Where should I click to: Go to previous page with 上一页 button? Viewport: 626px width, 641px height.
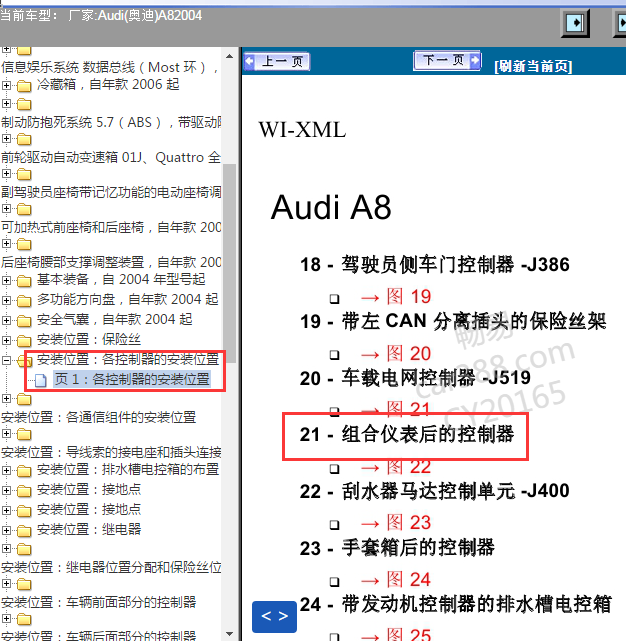277,62
